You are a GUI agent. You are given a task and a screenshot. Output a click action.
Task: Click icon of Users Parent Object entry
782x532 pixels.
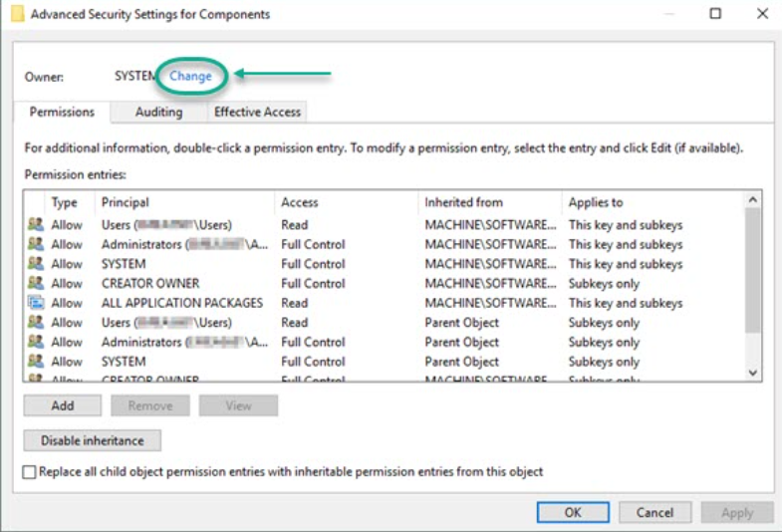tap(36, 323)
